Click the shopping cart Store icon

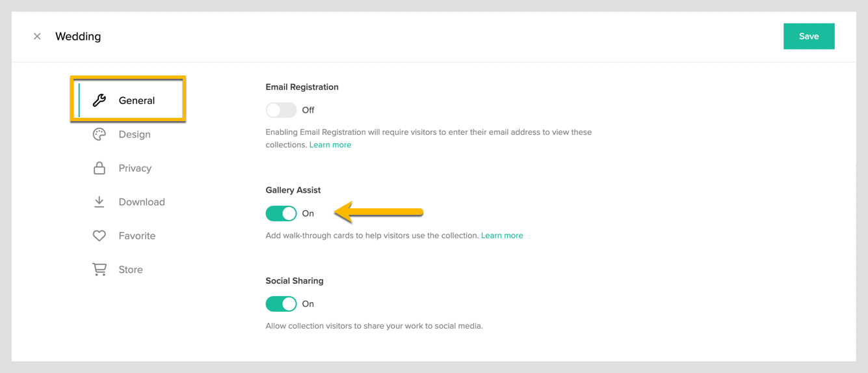[99, 269]
